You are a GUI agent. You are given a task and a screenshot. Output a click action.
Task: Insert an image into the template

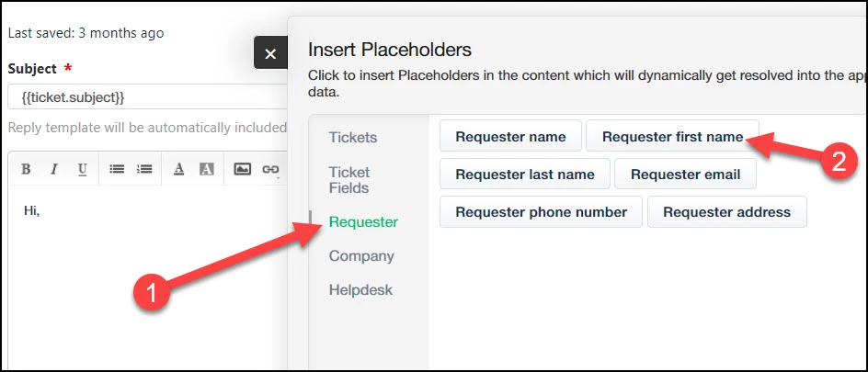click(x=242, y=169)
